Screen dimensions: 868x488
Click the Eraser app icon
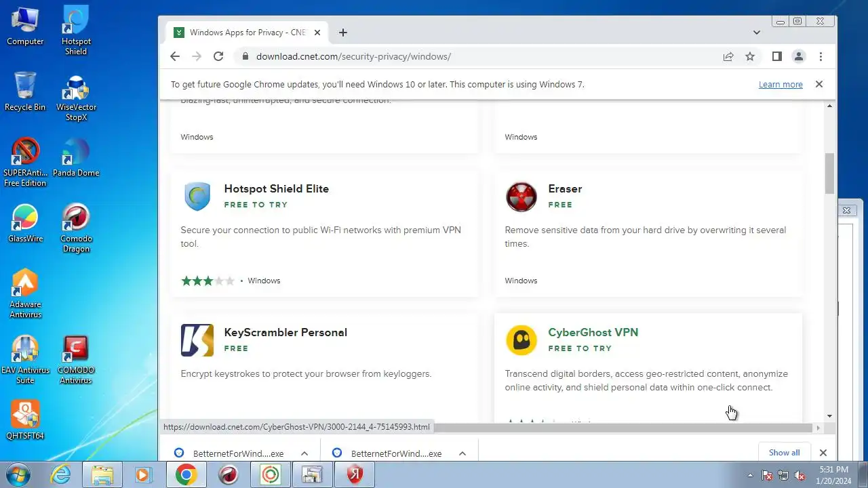(x=521, y=197)
